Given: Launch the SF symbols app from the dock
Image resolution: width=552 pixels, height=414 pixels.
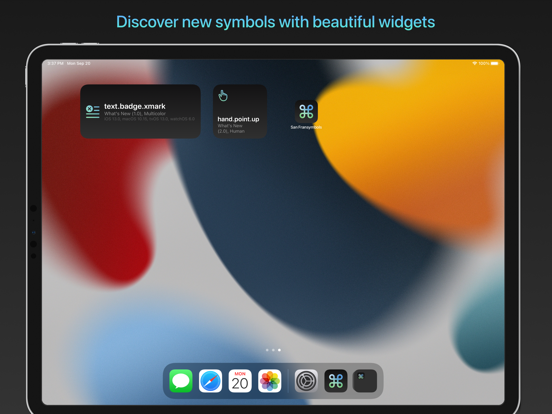Looking at the screenshot, I should (335, 381).
